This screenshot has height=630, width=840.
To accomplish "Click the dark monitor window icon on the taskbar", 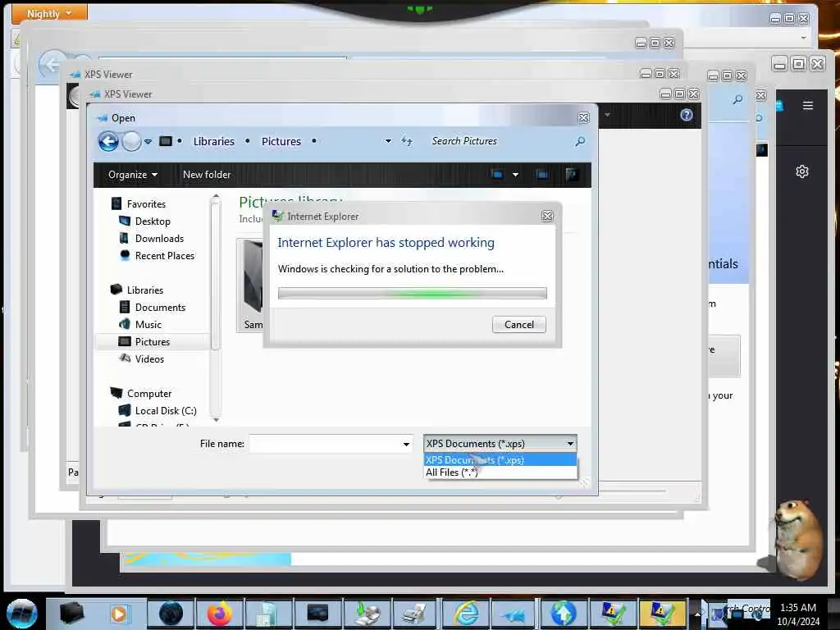I will [x=317, y=614].
